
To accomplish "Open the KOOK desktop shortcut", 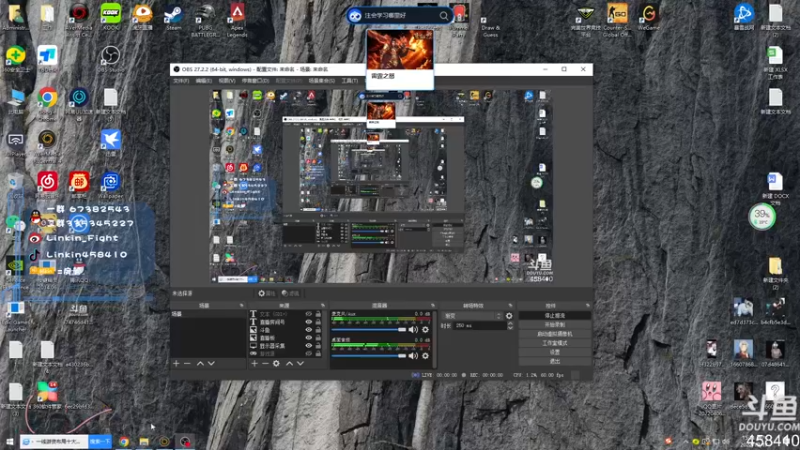I will coord(111,17).
